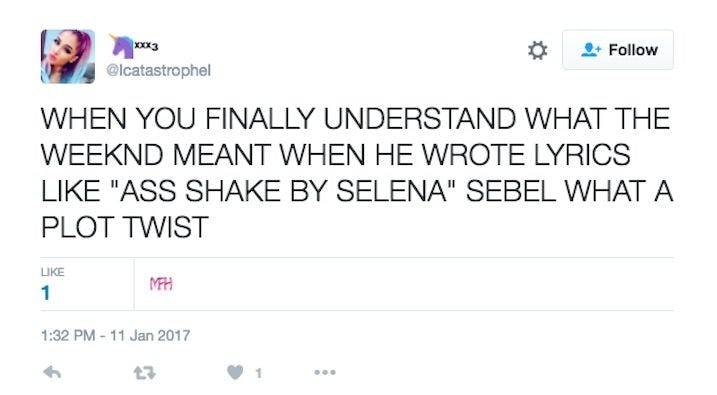Open the pink-haired profile avatar
This screenshot has width=717, height=395.
click(x=68, y=57)
